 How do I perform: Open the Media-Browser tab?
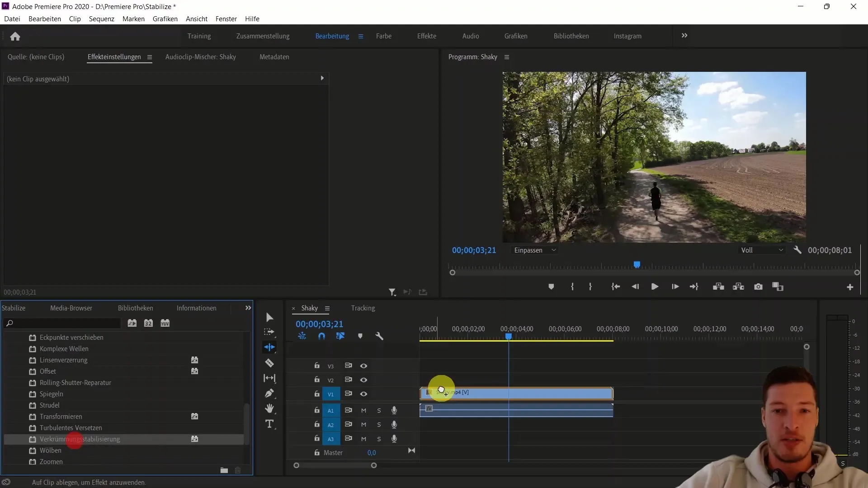click(x=71, y=308)
